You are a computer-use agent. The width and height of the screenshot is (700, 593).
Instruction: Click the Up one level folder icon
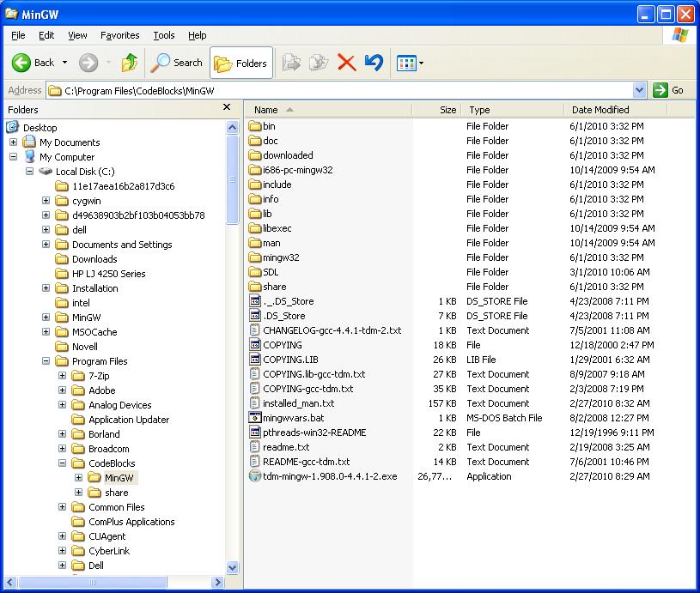point(130,63)
